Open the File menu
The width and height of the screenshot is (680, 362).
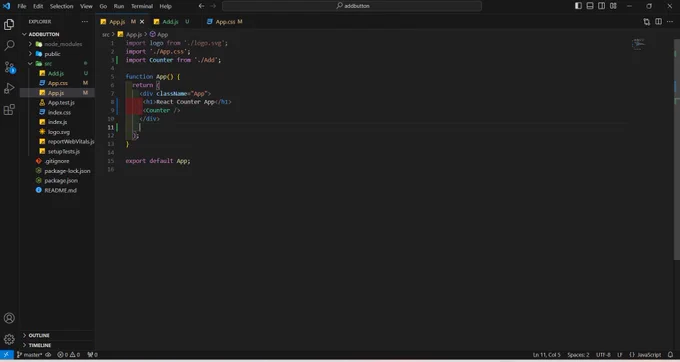pyautogui.click(x=22, y=6)
